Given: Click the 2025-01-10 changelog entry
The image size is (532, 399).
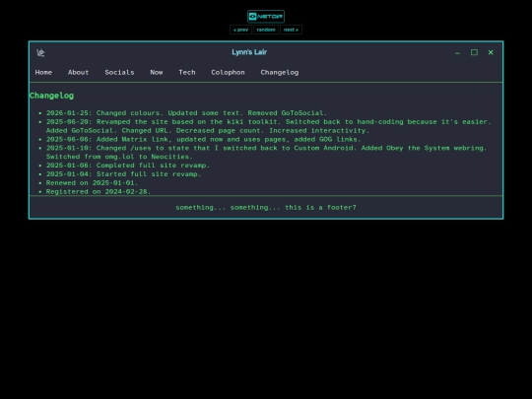Looking at the screenshot, I should pyautogui.click(x=267, y=153).
